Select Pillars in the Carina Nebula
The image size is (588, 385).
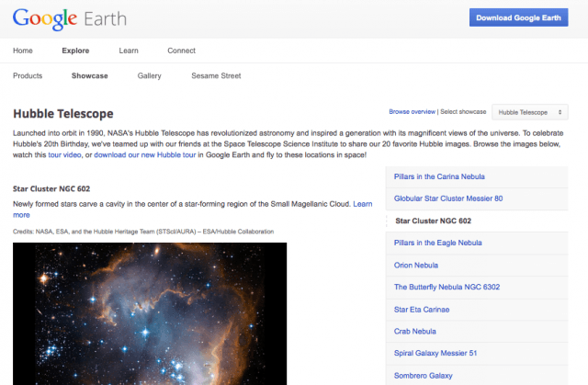[x=441, y=176]
